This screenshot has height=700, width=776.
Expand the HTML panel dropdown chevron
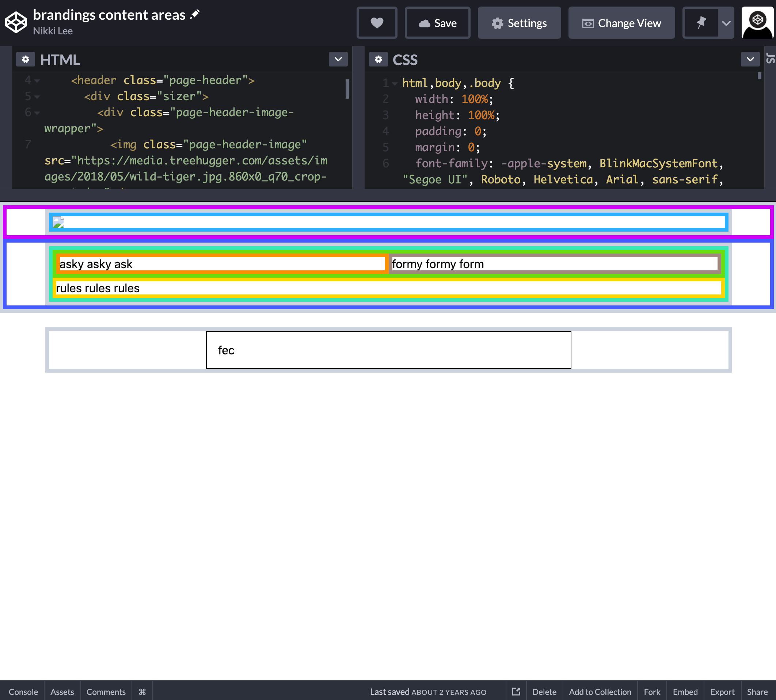(x=338, y=60)
